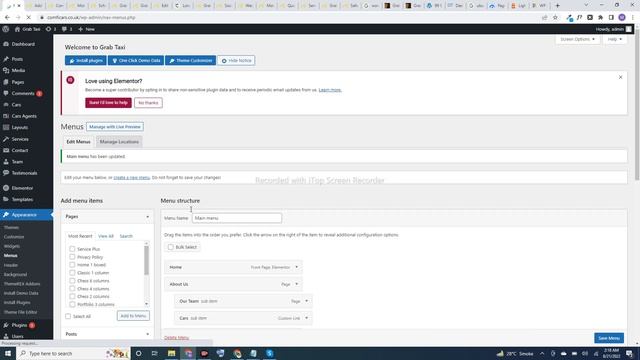Open the Theme Customizer button
640x360 pixels.
[191, 60]
